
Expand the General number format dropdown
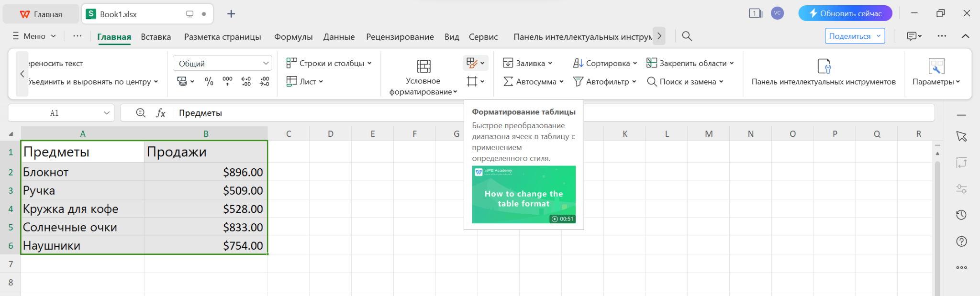tap(266, 64)
